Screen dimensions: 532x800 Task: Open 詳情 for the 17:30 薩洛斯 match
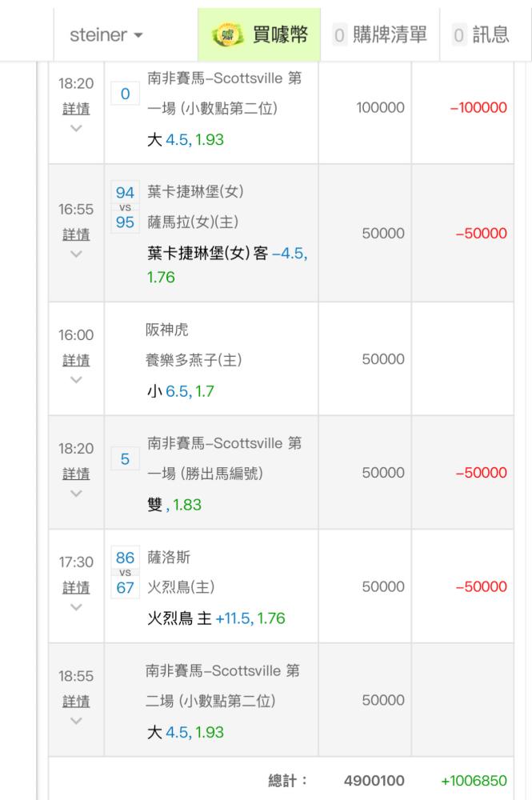[76, 587]
